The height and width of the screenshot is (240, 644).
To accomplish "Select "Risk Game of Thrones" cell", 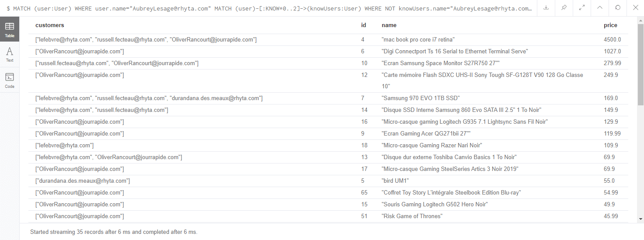I will tap(412, 216).
